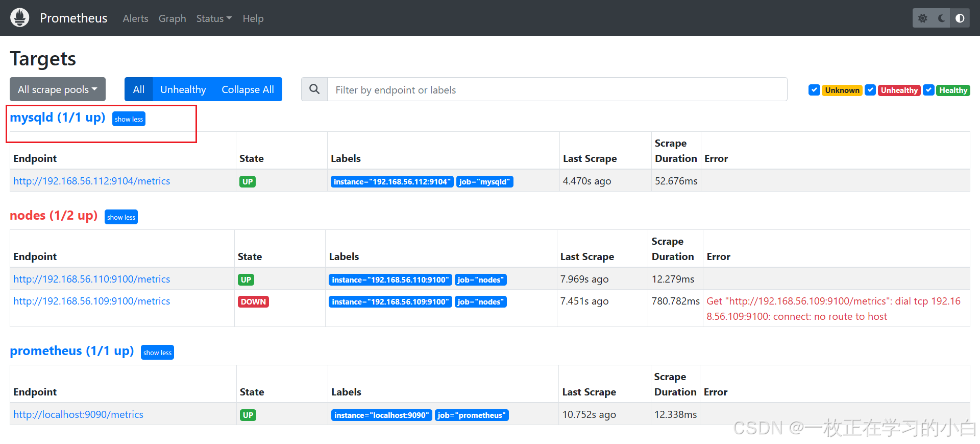980x444 pixels.
Task: Select the All targets filter button
Action: pos(138,89)
